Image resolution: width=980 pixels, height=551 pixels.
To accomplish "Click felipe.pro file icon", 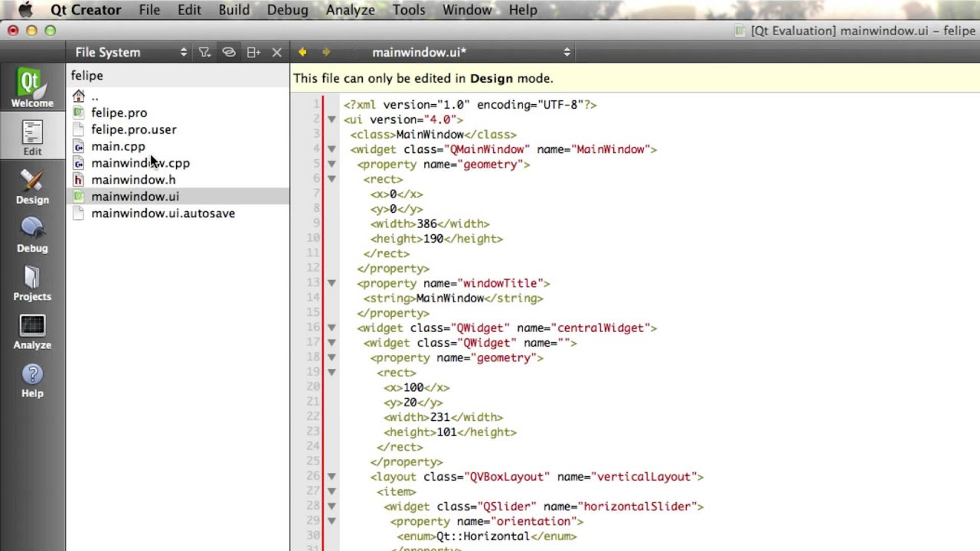I will [78, 112].
